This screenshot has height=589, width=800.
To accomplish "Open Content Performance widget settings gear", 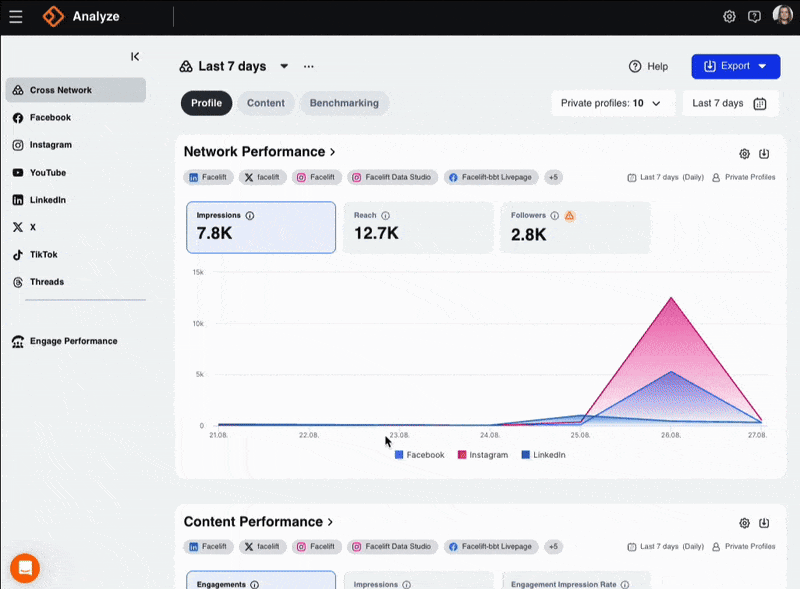I will coord(744,523).
